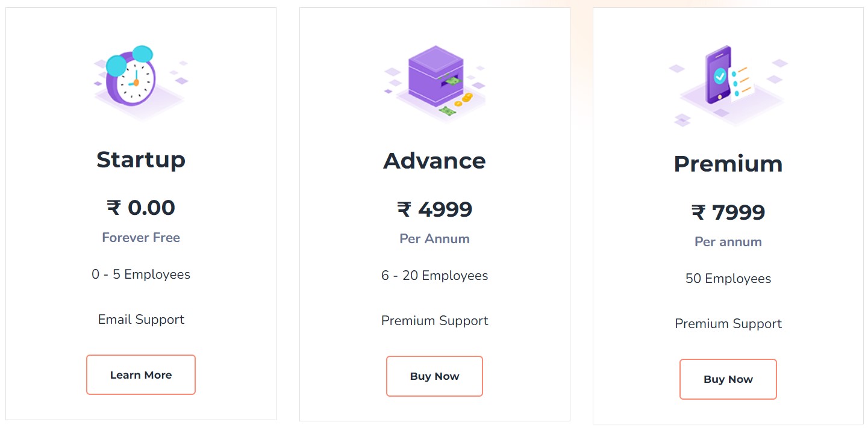Click the Forever Free label

tap(141, 238)
